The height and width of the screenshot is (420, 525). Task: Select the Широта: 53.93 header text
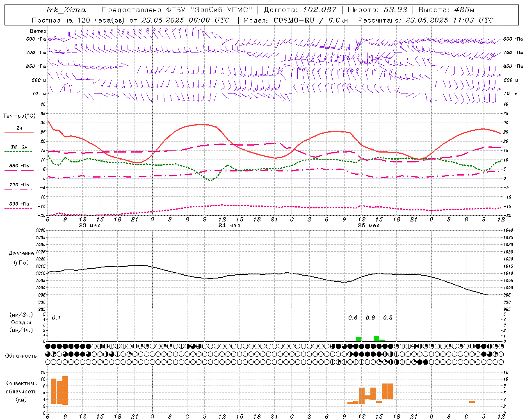[x=377, y=10]
